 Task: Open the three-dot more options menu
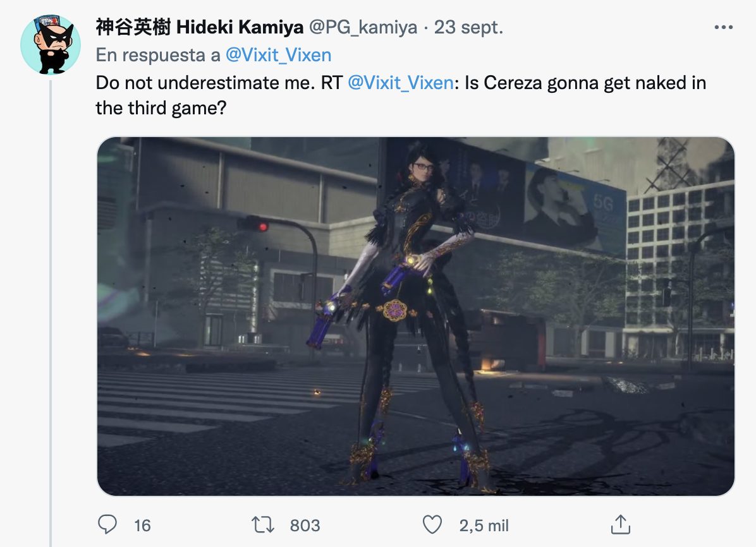coord(723,27)
